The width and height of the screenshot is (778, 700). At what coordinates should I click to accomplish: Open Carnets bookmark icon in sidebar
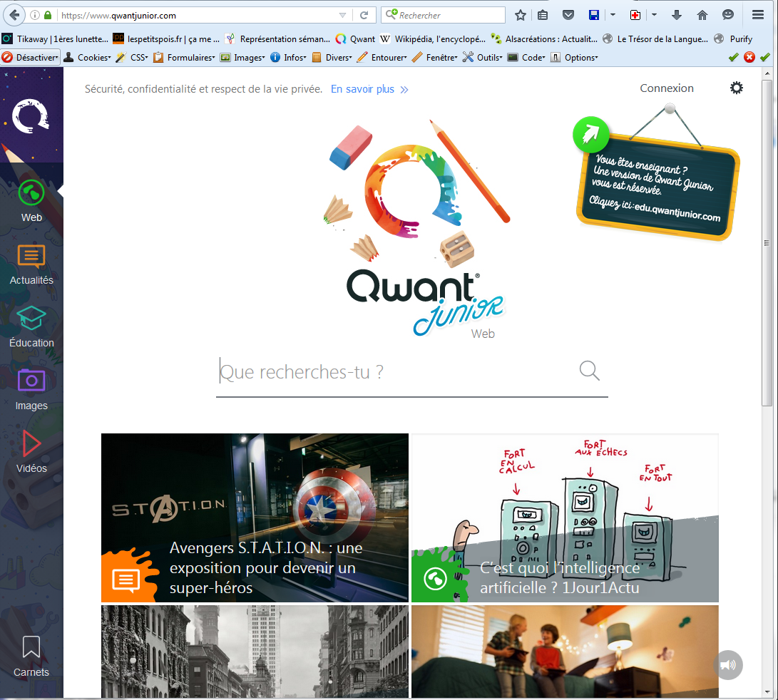(31, 648)
